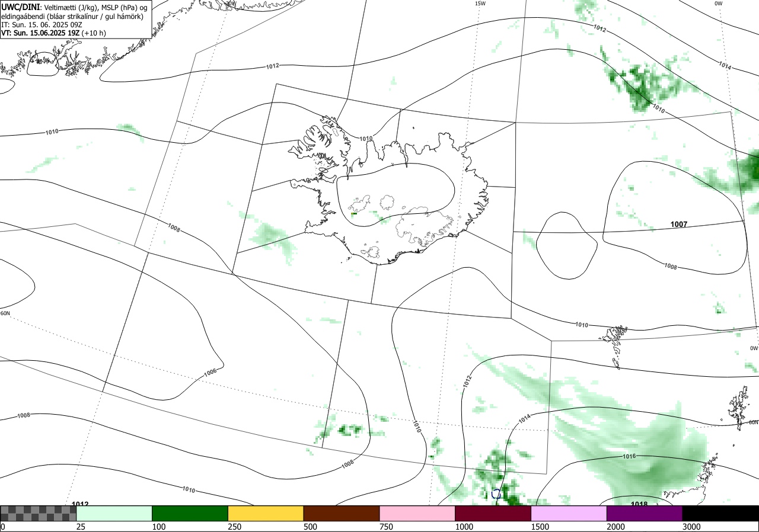Click the "VT: Sun. 15.06.2025 19Z (+10 h)" line
Viewport: 759px width, 532px height.
pyautogui.click(x=53, y=33)
